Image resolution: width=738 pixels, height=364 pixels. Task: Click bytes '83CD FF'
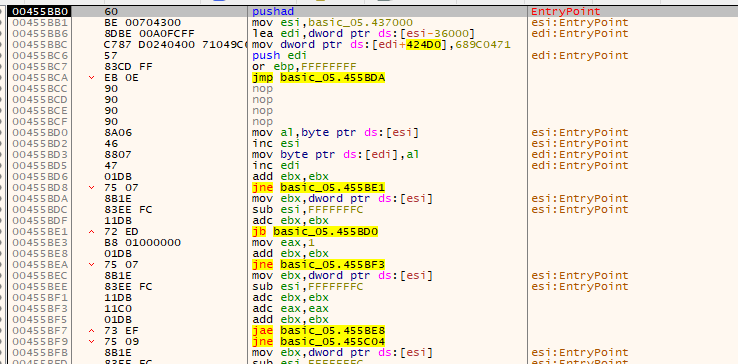[x=127, y=66]
